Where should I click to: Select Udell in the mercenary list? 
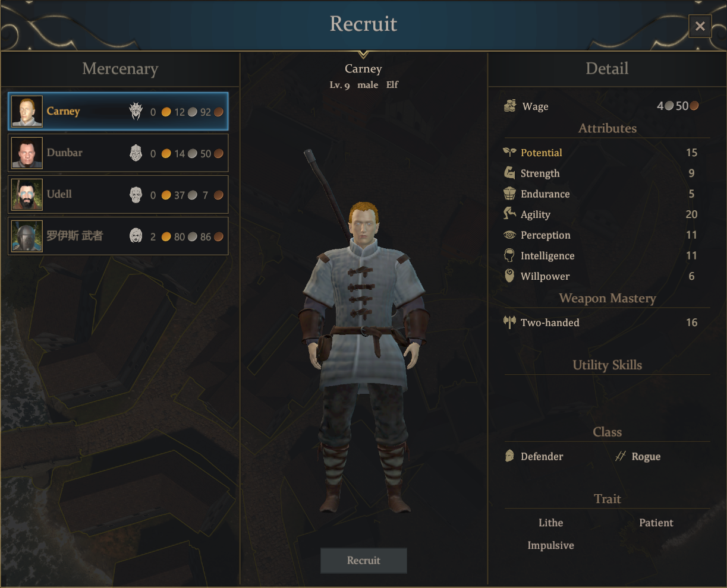pyautogui.click(x=118, y=194)
